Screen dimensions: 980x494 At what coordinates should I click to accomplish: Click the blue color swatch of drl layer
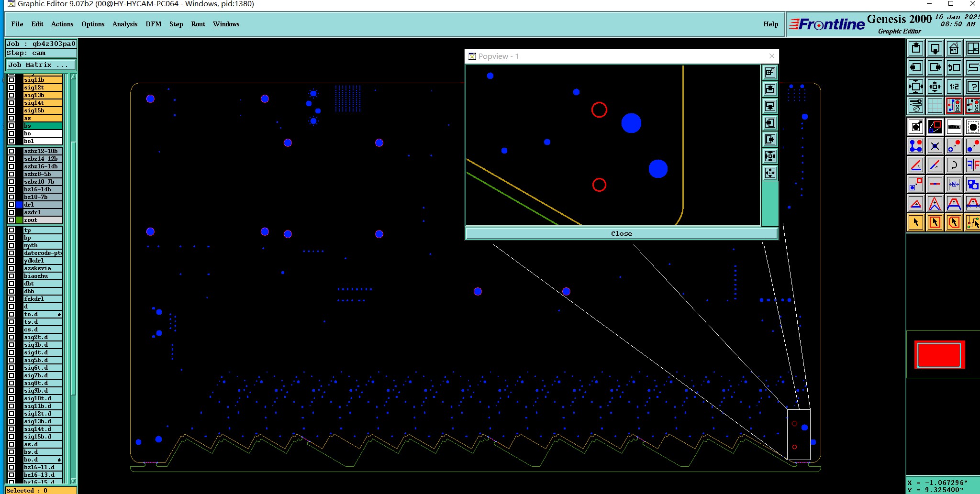coord(19,205)
